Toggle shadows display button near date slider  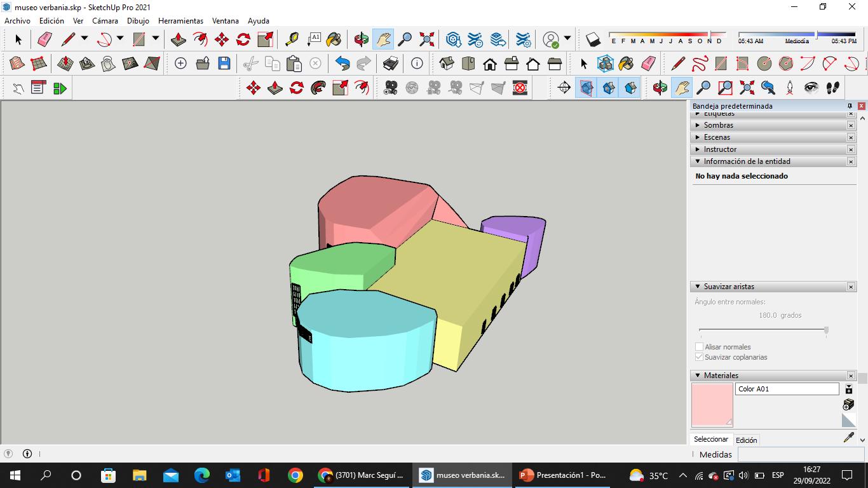592,39
